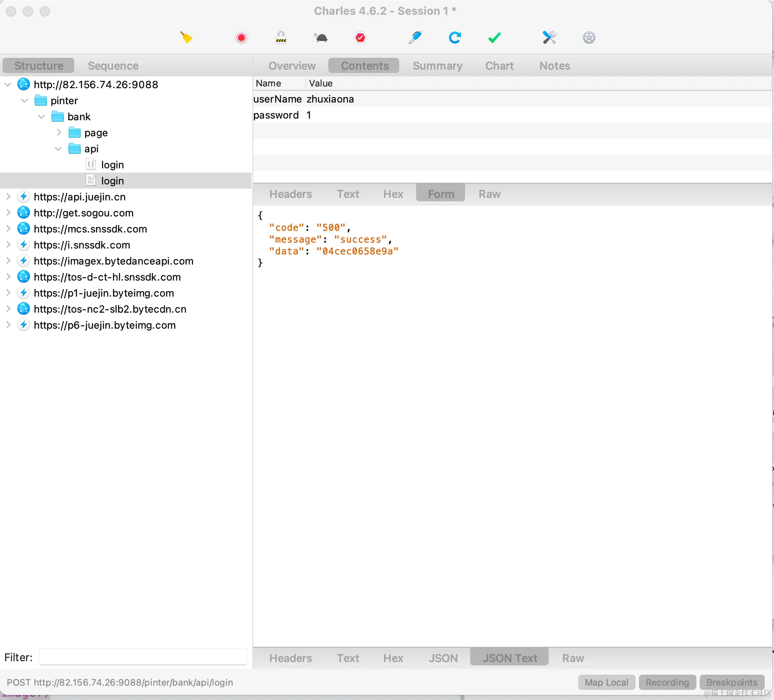Click the Recording status button
This screenshot has height=700, width=774.
click(667, 682)
